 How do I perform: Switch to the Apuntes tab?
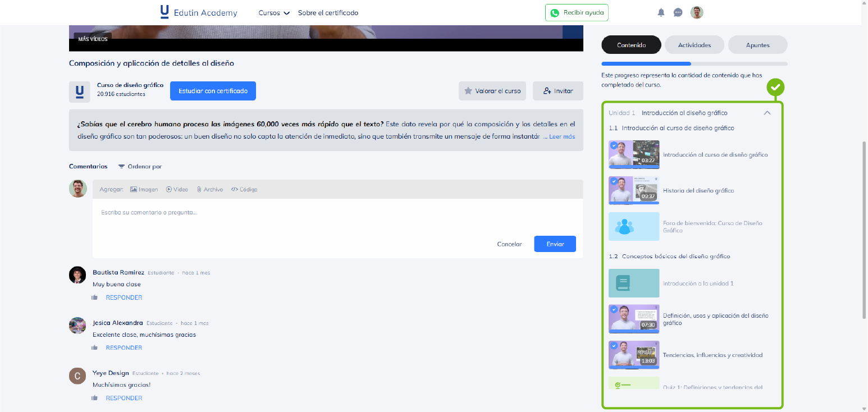pyautogui.click(x=757, y=45)
